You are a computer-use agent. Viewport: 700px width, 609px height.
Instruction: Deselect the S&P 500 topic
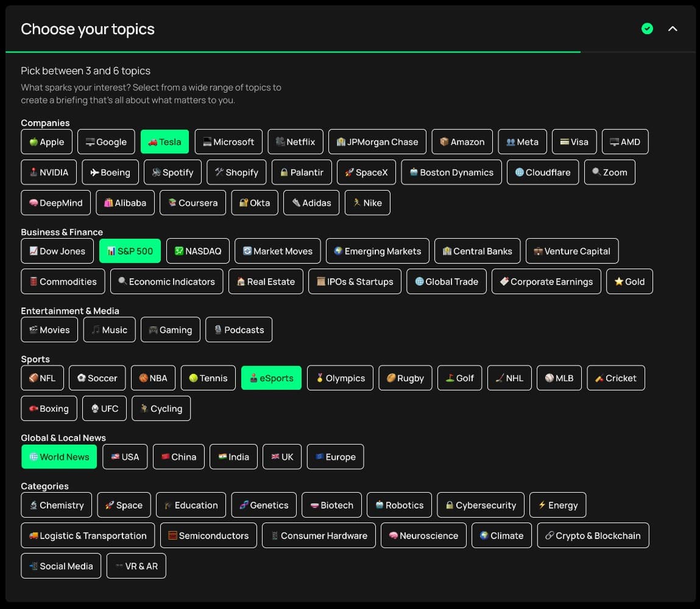[130, 251]
